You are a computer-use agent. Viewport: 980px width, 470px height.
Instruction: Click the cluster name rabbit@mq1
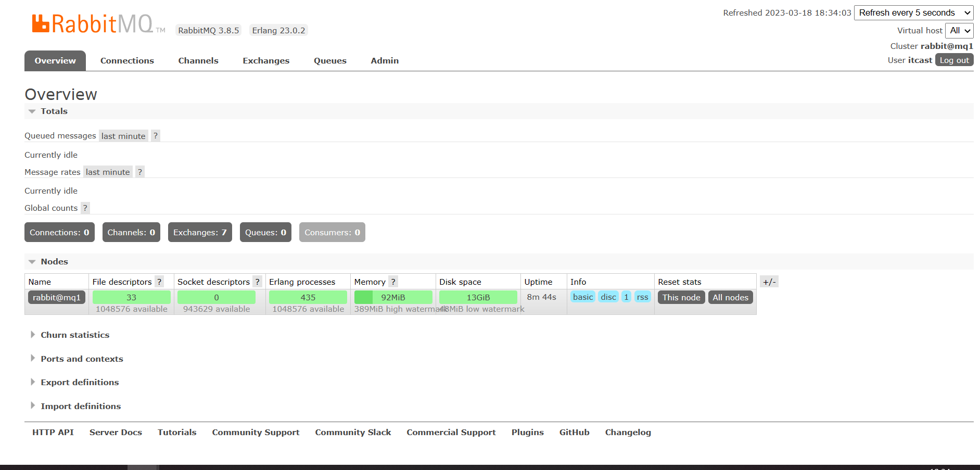pos(947,46)
